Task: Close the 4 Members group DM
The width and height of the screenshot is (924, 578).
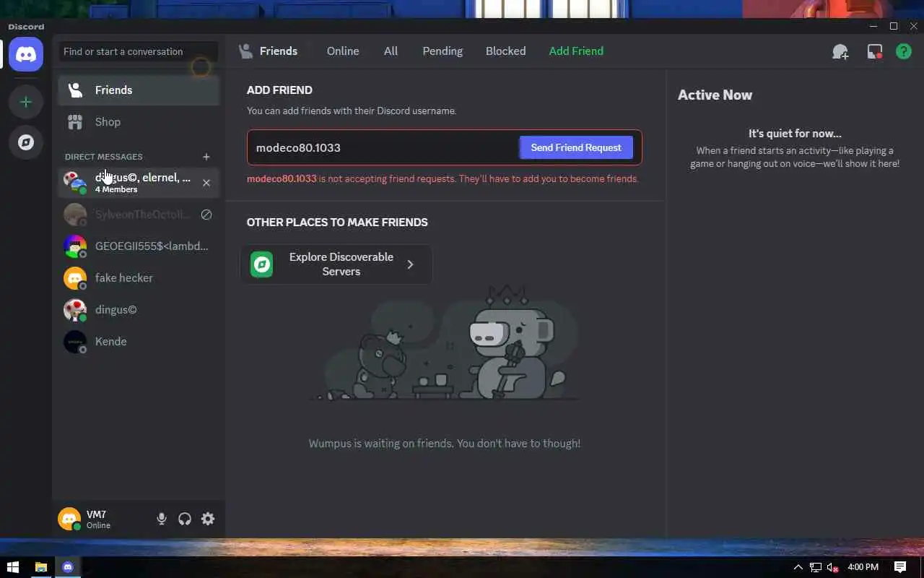Action: pos(206,183)
